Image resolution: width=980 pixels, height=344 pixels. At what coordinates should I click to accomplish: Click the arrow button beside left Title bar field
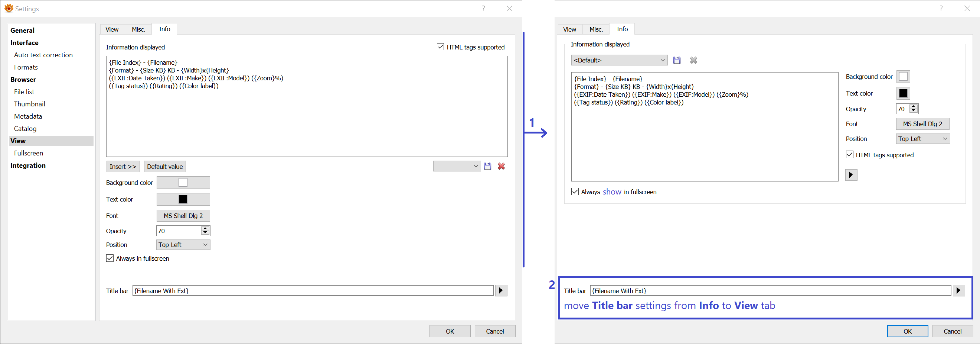point(501,291)
